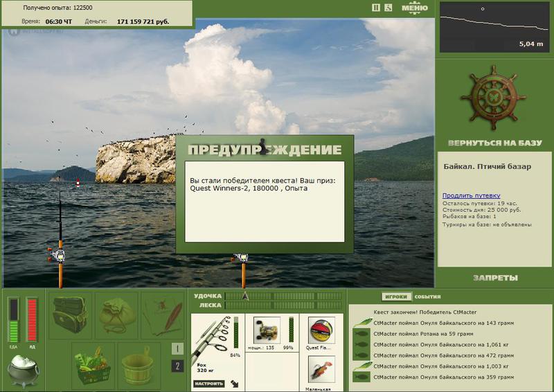Click event CtMacter поймал Ротана на 59 грамм
The height and width of the screenshot is (392, 554).
click(x=423, y=334)
